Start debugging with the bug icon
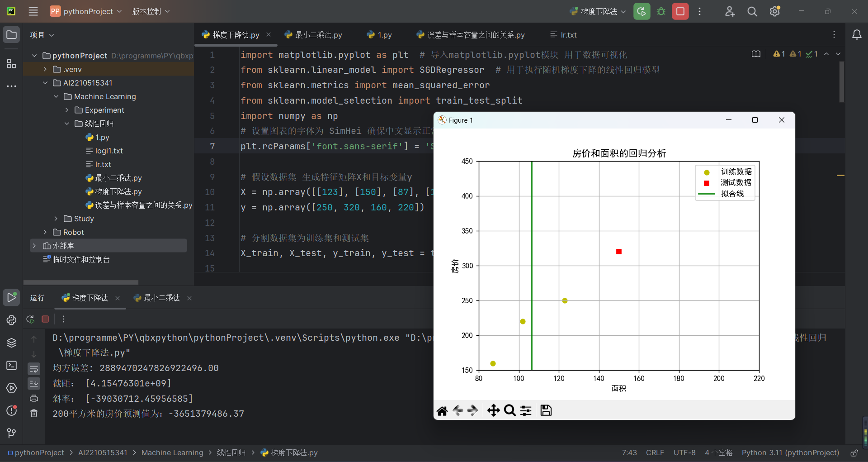Viewport: 868px width, 462px height. (x=661, y=11)
